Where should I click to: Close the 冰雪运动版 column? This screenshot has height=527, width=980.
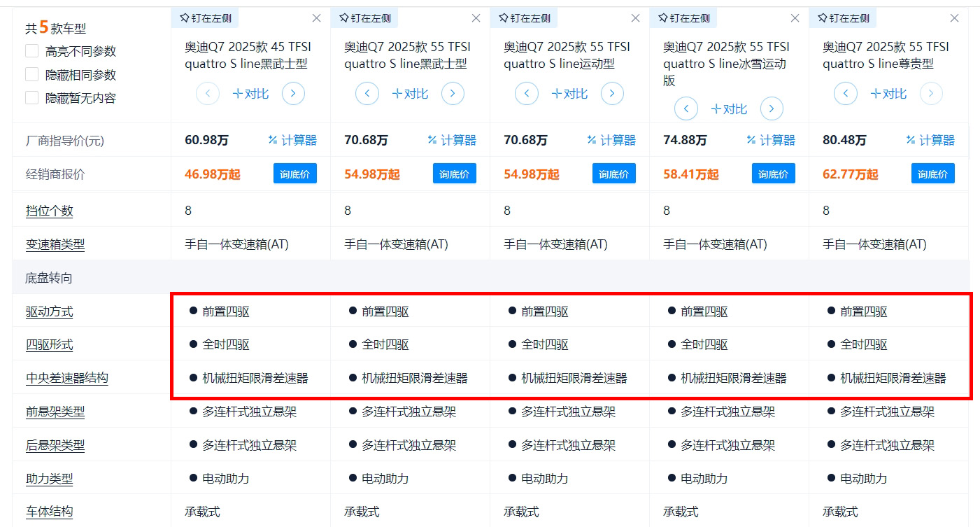pyautogui.click(x=795, y=18)
